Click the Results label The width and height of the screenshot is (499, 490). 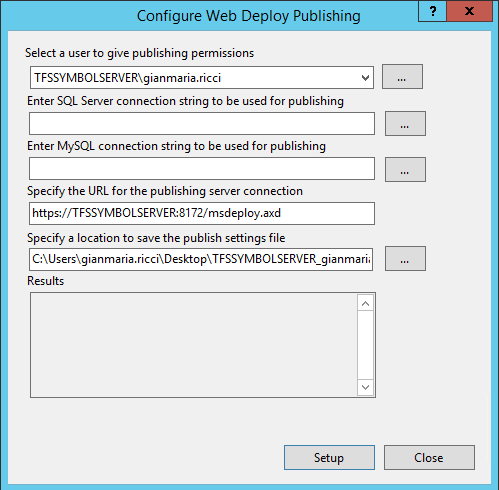pyautogui.click(x=45, y=281)
